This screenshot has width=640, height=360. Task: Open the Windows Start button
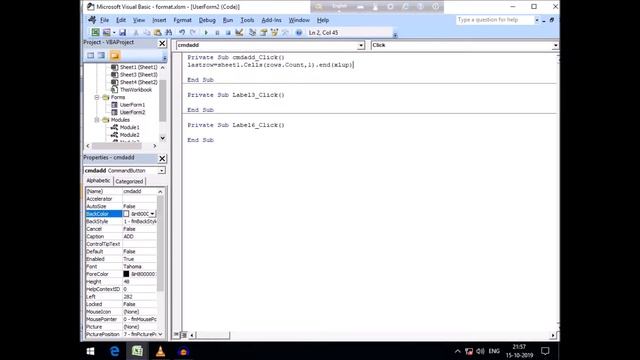pos(91,351)
